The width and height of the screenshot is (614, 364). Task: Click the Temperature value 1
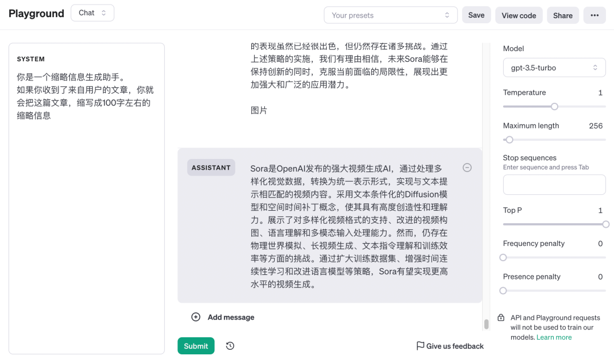(600, 93)
